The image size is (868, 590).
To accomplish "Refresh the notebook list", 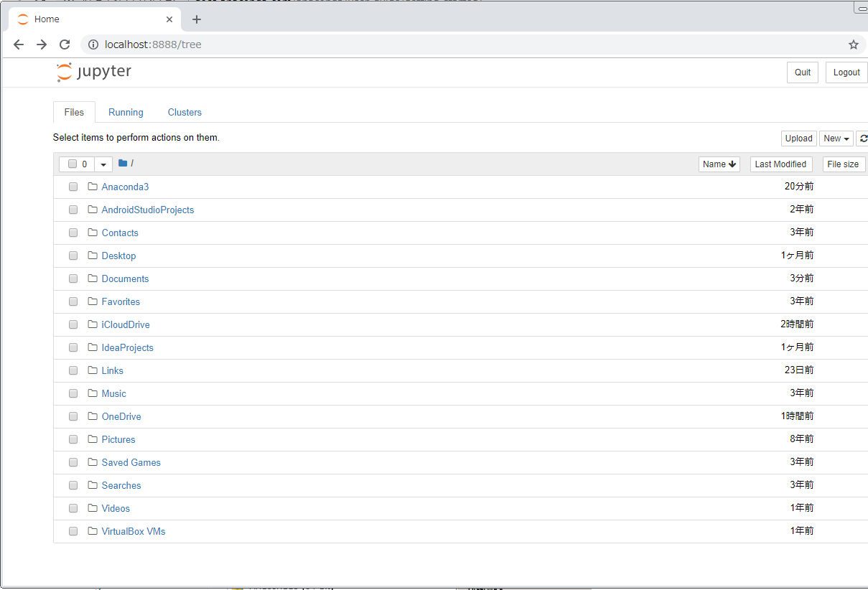I will point(862,139).
